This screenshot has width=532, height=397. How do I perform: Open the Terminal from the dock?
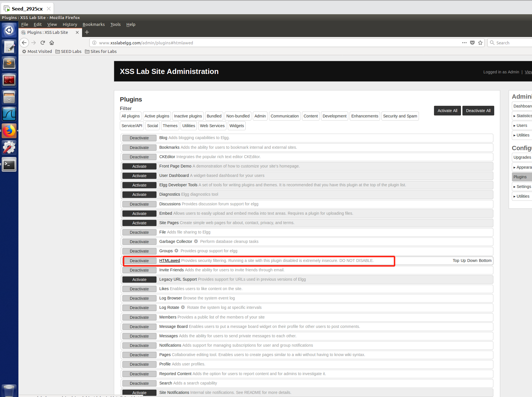[x=9, y=164]
